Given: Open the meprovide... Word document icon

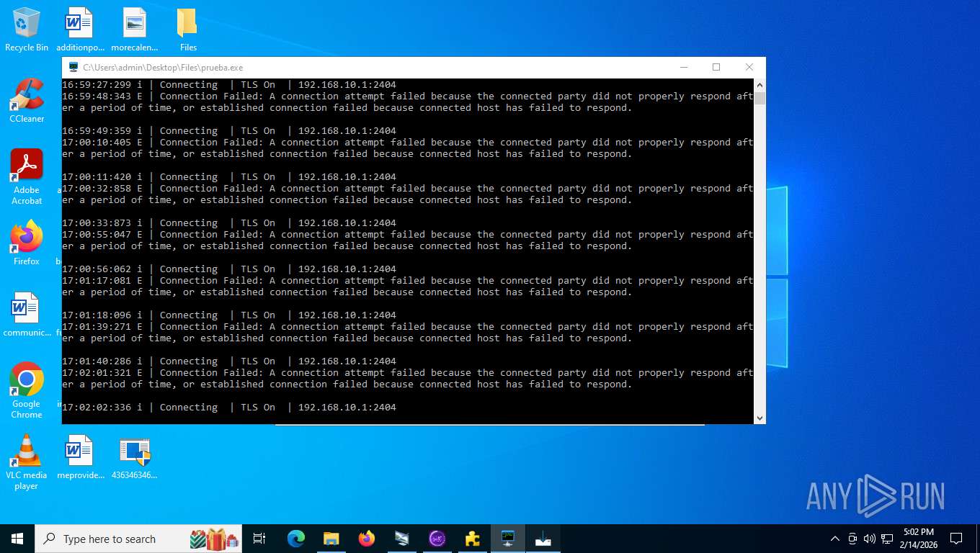Looking at the screenshot, I should [x=80, y=457].
